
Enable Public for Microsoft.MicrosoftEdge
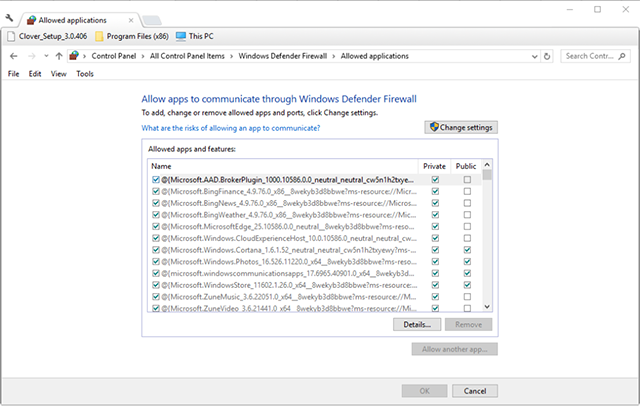tap(467, 226)
